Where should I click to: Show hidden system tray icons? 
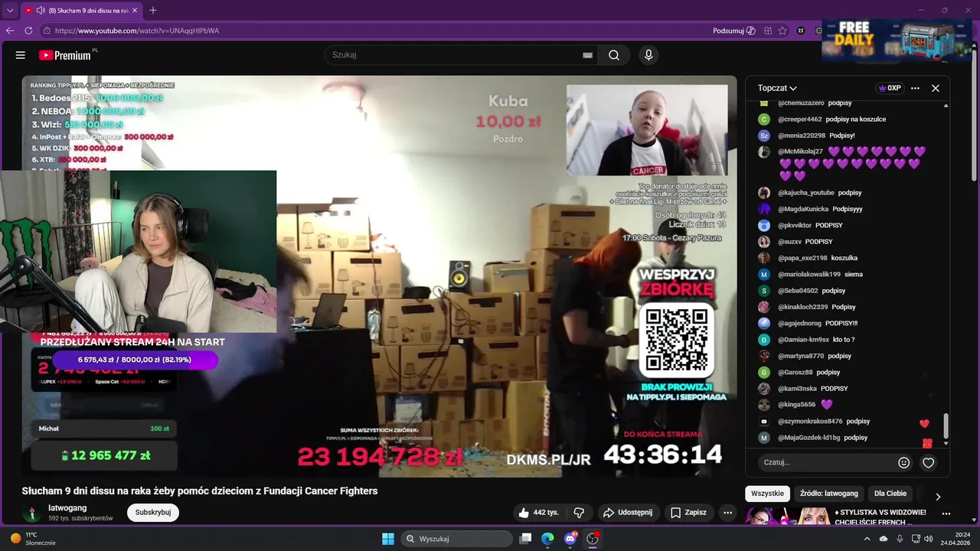(x=867, y=539)
